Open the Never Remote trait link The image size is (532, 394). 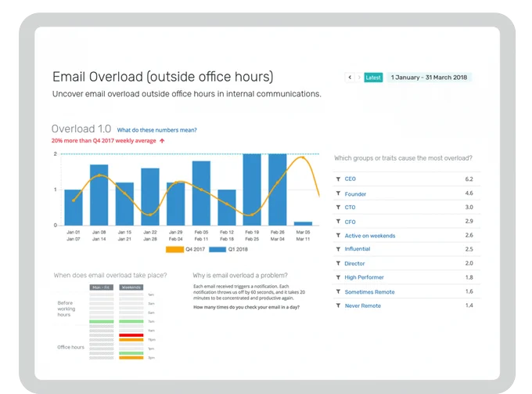click(363, 306)
